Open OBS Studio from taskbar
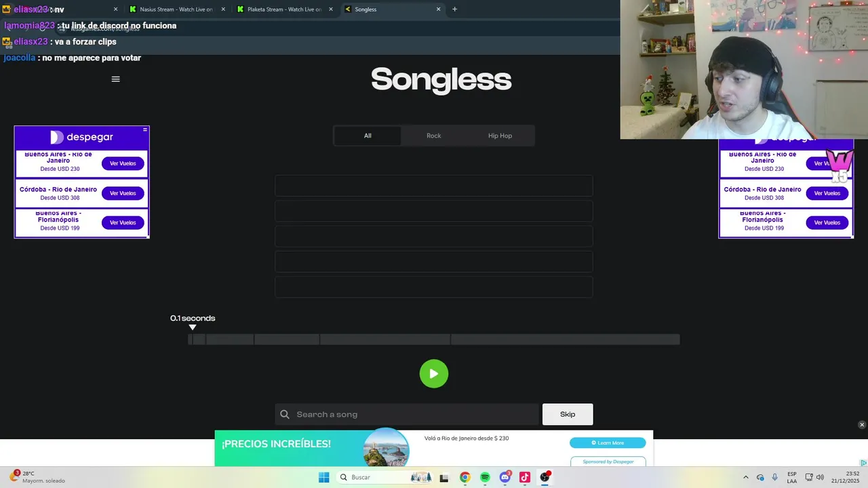 545,477
